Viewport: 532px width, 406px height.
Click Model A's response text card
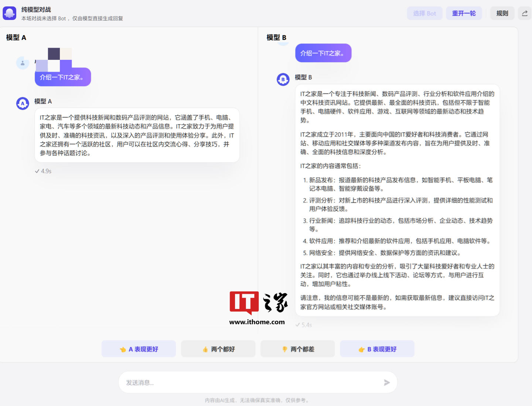(x=137, y=135)
